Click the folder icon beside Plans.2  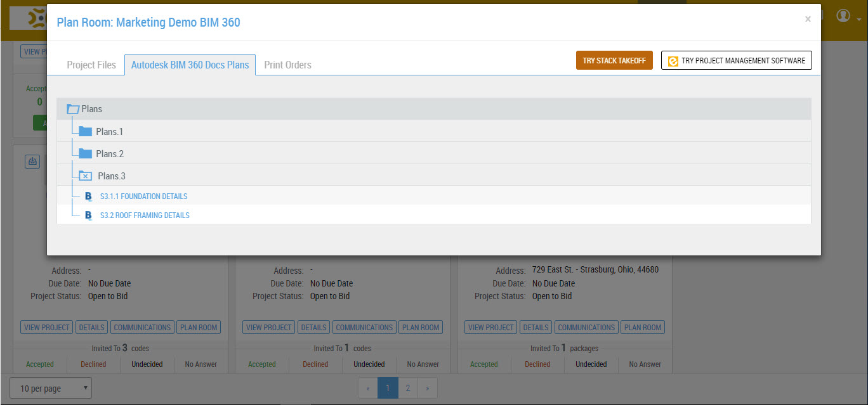[x=84, y=153]
